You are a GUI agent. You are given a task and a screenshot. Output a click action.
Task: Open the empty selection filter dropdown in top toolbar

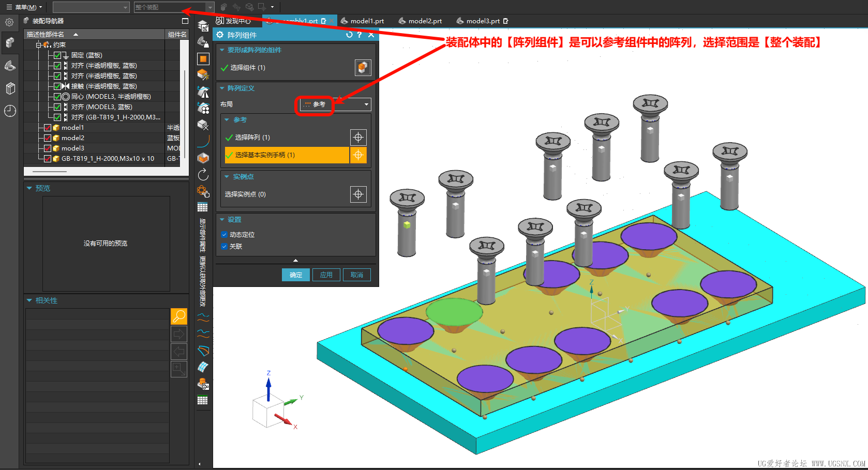tap(91, 7)
